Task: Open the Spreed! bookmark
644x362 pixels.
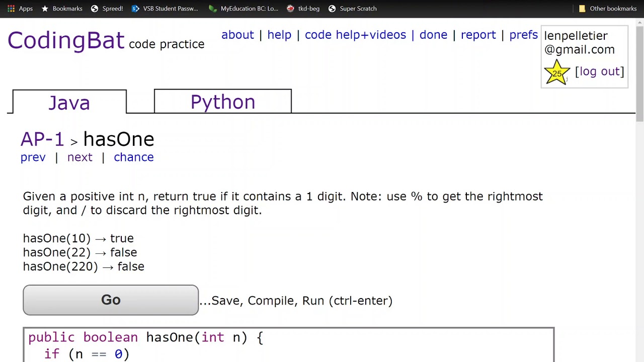Action: [107, 9]
